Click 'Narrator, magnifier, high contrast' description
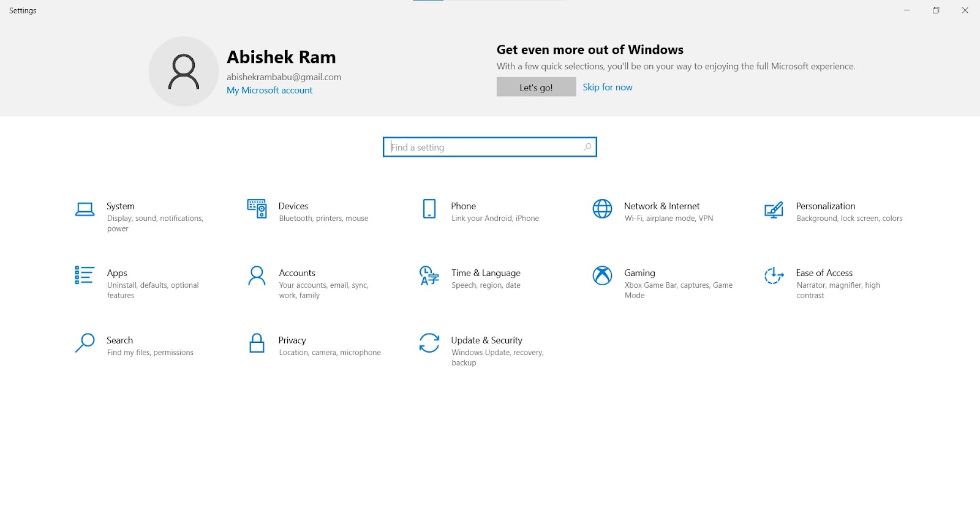 [x=839, y=290]
